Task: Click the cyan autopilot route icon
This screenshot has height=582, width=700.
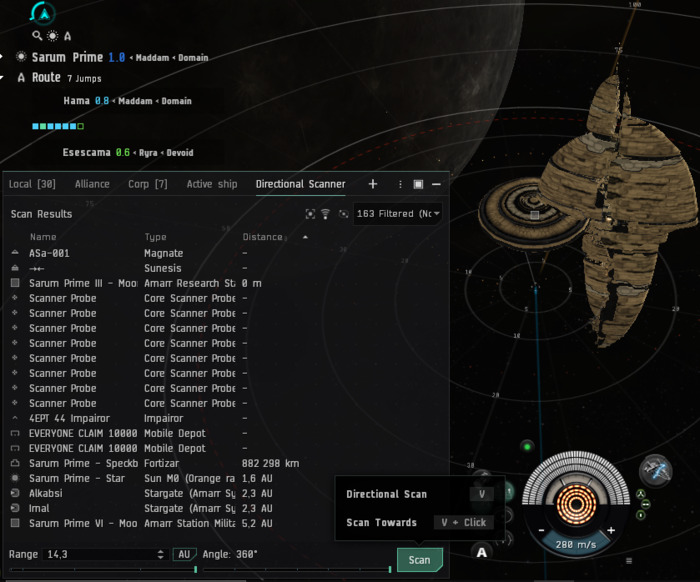Action: coord(43,13)
